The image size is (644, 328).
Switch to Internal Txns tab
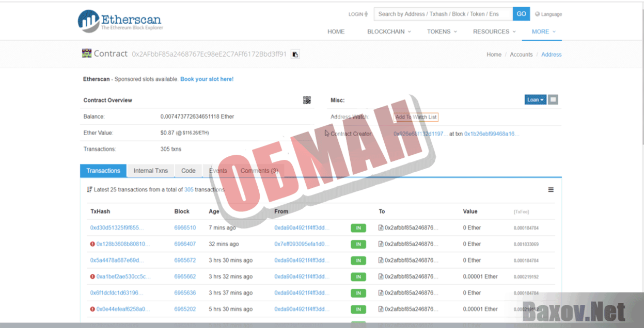(x=151, y=171)
